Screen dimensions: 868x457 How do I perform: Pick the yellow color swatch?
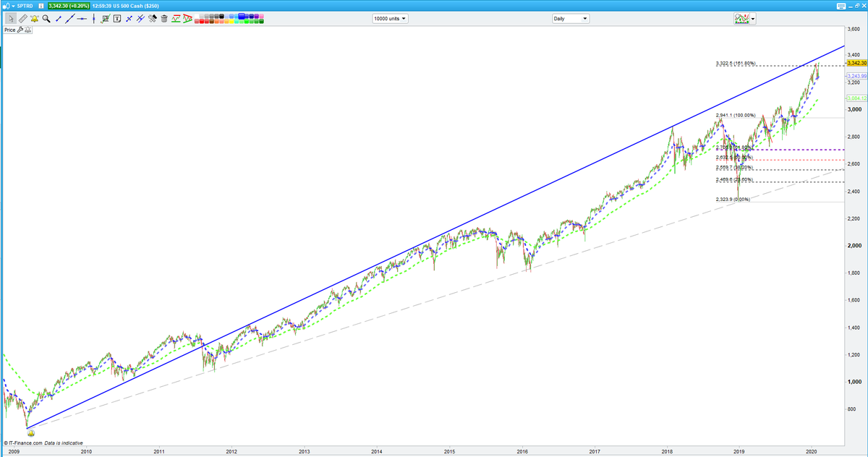[x=231, y=21]
